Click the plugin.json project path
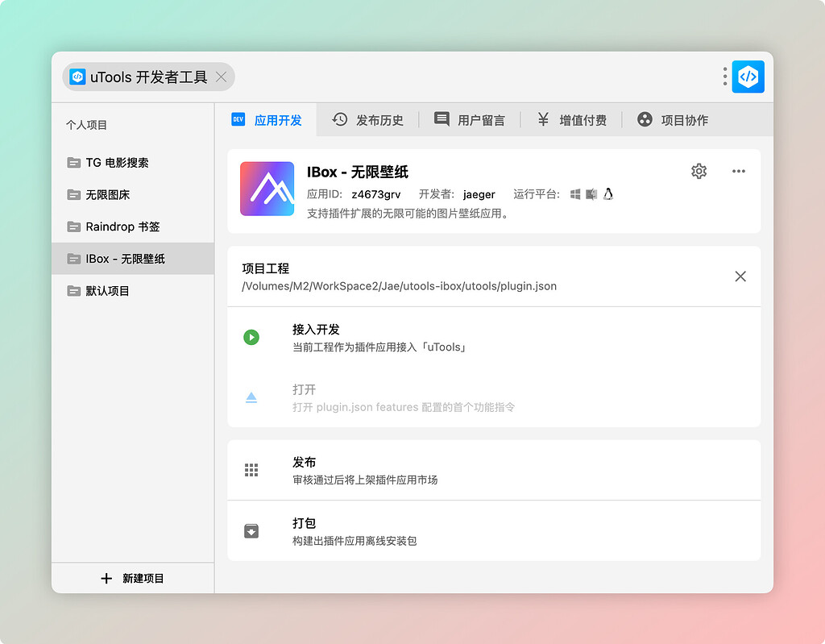Viewport: 825px width, 644px height. coord(400,286)
